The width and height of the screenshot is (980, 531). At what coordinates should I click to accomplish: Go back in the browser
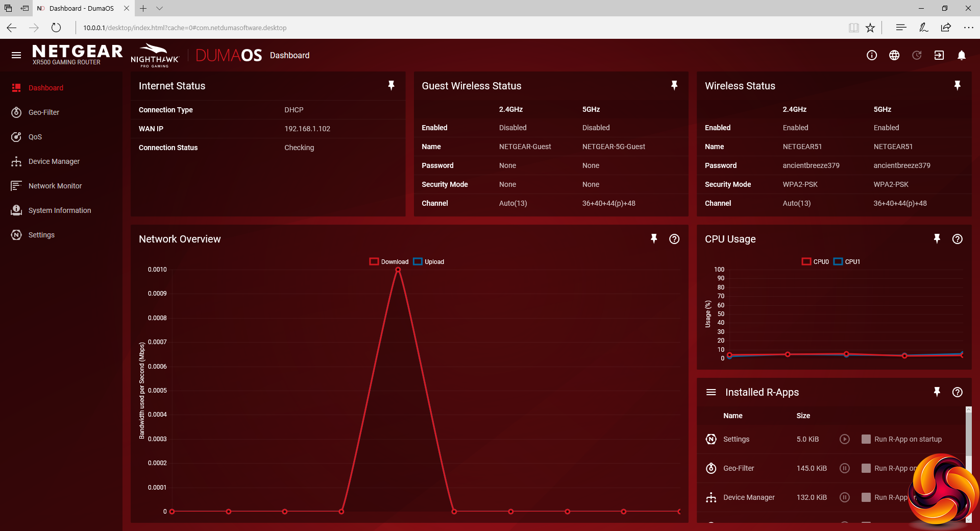(11, 28)
